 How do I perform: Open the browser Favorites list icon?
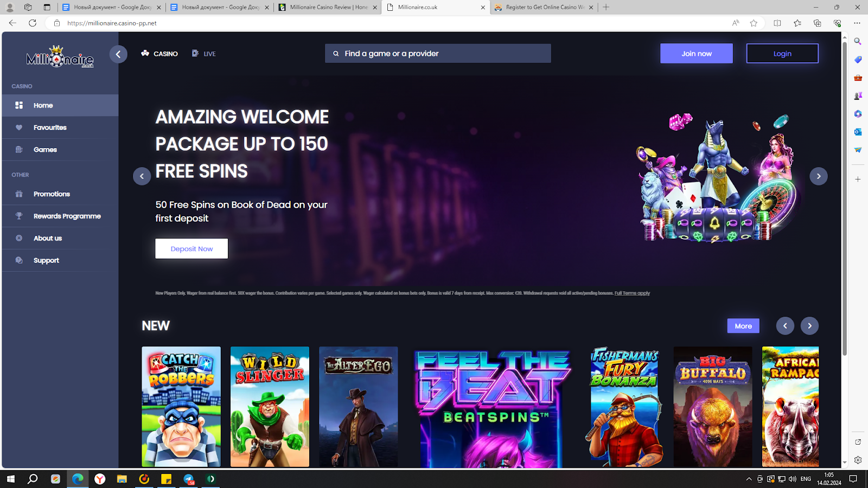click(797, 23)
